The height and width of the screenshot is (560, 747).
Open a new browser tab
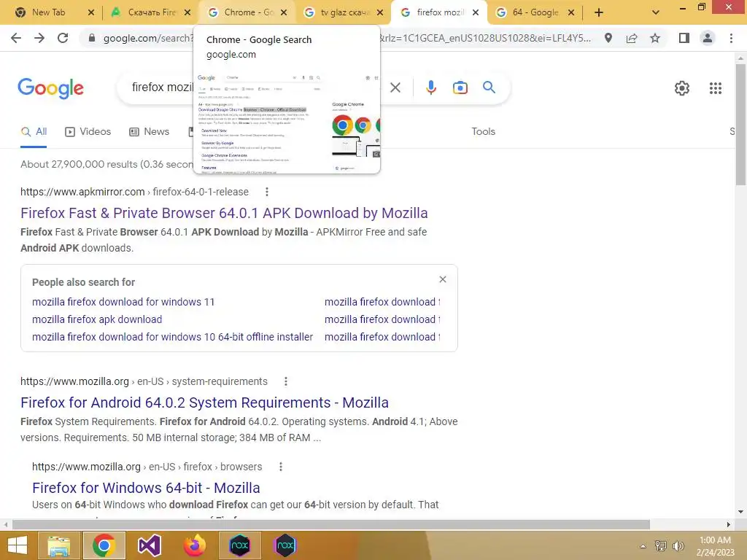point(599,12)
